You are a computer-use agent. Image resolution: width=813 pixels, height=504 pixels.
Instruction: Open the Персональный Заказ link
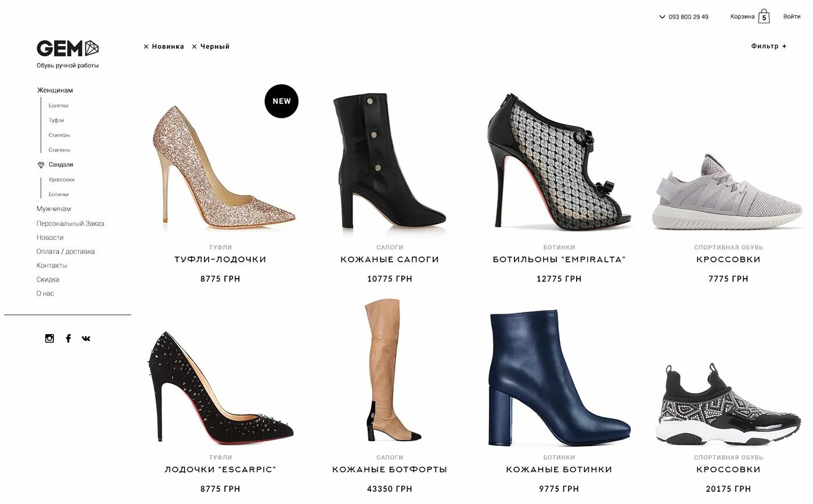point(70,224)
